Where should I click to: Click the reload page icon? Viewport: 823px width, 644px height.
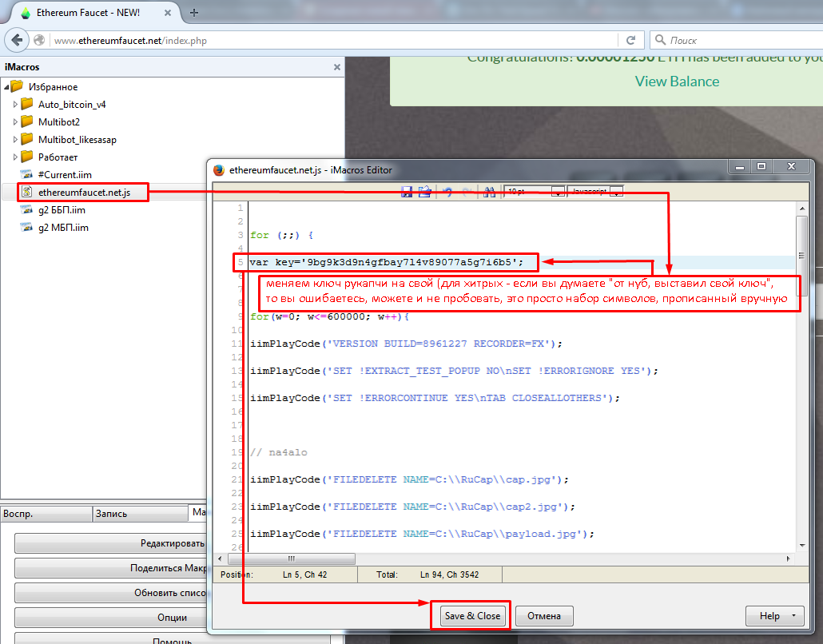click(631, 41)
